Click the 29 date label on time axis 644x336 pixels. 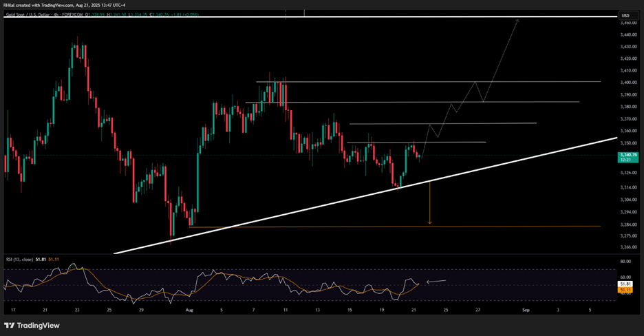coord(141,310)
